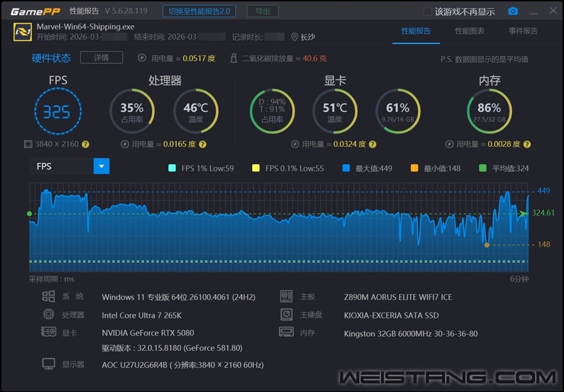Click the NVIDIA GeForce RTX 5080 text
The width and height of the screenshot is (564, 392).
click(148, 333)
